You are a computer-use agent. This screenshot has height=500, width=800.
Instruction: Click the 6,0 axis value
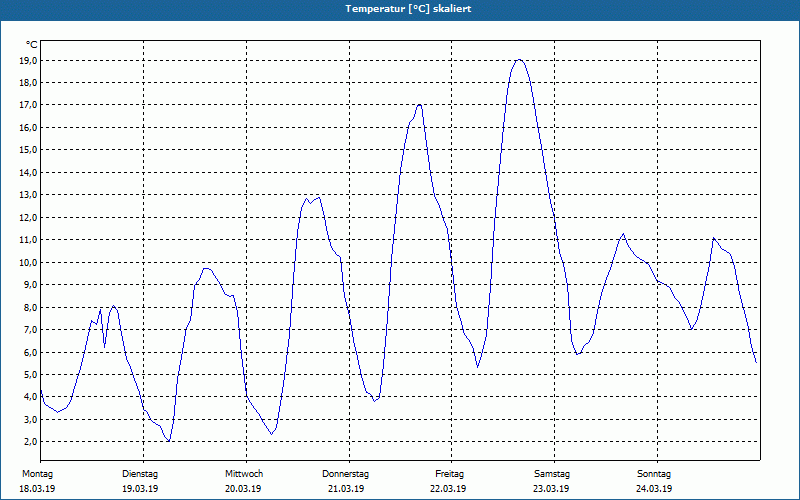[x=30, y=352]
